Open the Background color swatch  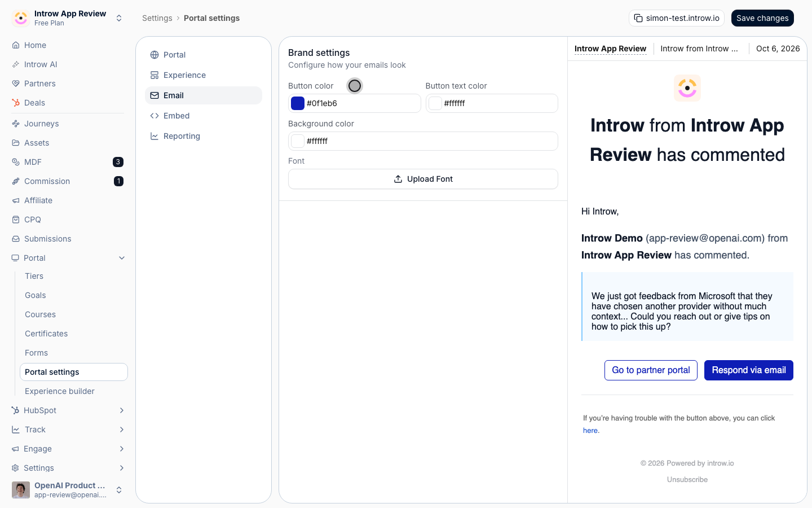pyautogui.click(x=298, y=141)
